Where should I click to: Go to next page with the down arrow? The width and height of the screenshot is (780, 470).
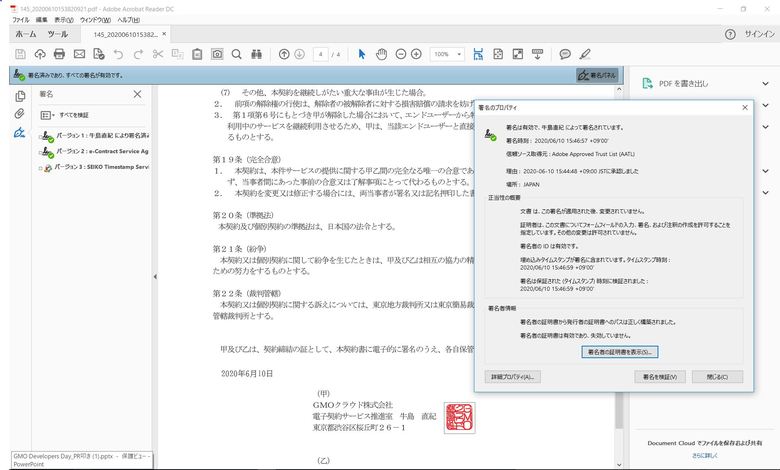click(299, 54)
